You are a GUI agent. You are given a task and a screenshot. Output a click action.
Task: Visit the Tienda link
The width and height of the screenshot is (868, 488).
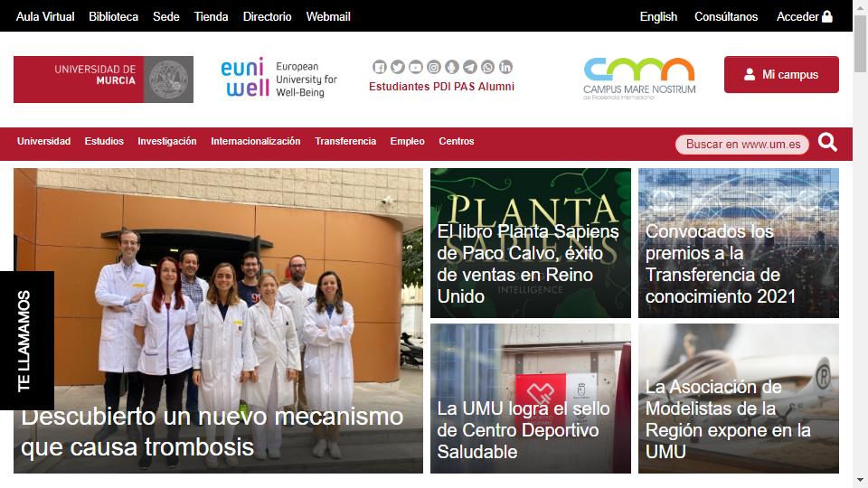[211, 16]
